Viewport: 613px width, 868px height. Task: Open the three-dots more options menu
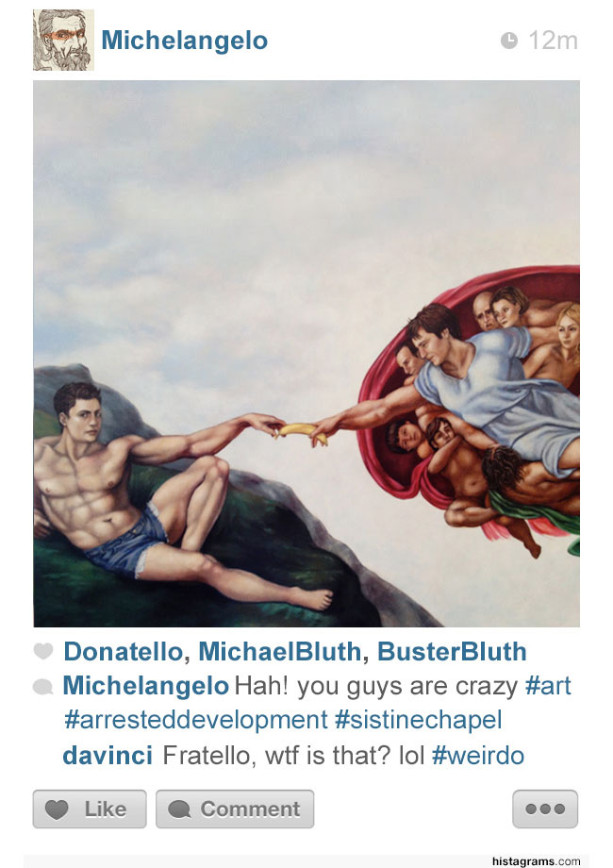545,809
